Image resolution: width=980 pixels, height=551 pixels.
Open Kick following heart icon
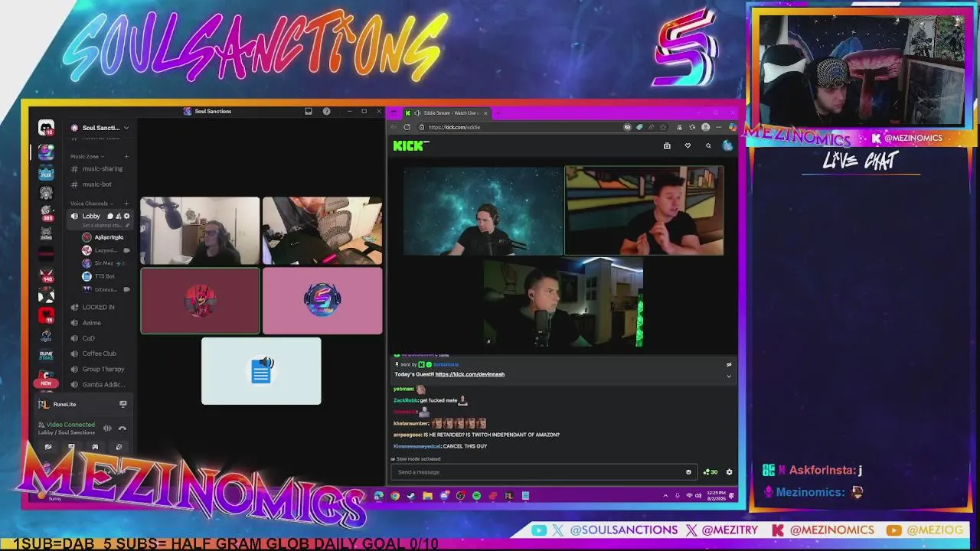coord(688,145)
